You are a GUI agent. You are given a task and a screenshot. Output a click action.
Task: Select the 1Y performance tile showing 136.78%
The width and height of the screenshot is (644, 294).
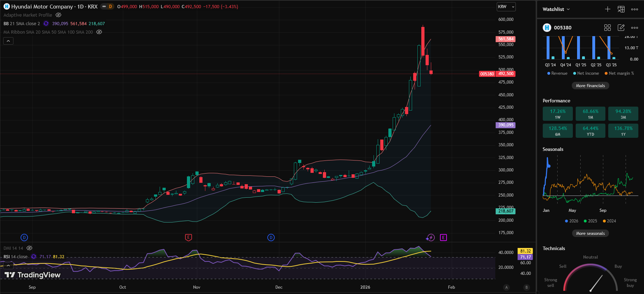(x=623, y=131)
